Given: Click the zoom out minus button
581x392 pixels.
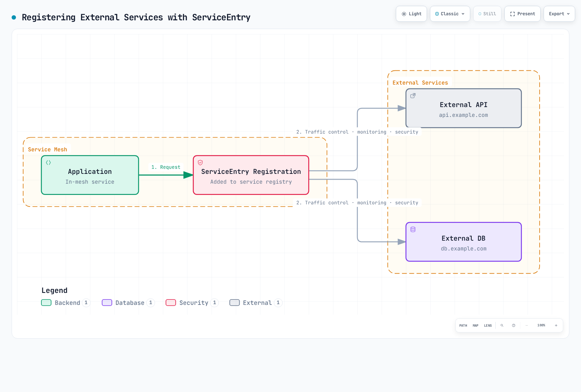Looking at the screenshot, I should click(x=527, y=326).
